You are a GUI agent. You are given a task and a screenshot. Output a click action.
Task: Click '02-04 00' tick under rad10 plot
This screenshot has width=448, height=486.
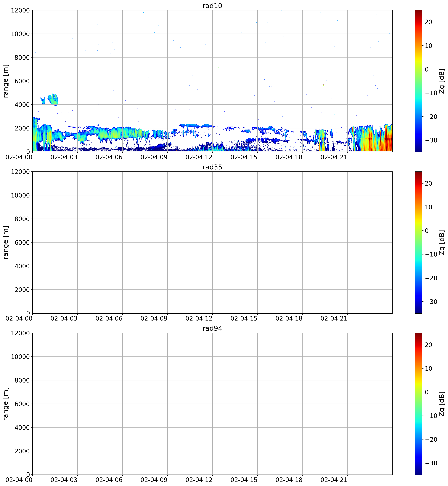(x=19, y=157)
